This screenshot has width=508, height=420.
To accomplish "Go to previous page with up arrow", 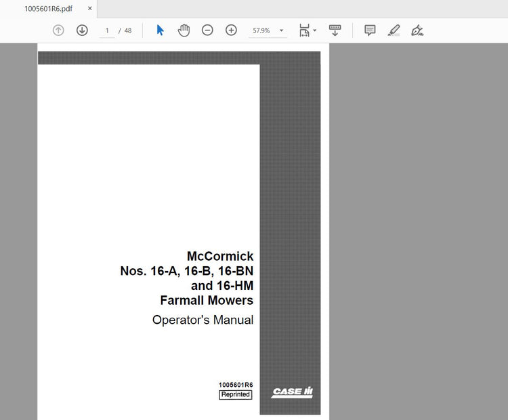I will click(58, 30).
